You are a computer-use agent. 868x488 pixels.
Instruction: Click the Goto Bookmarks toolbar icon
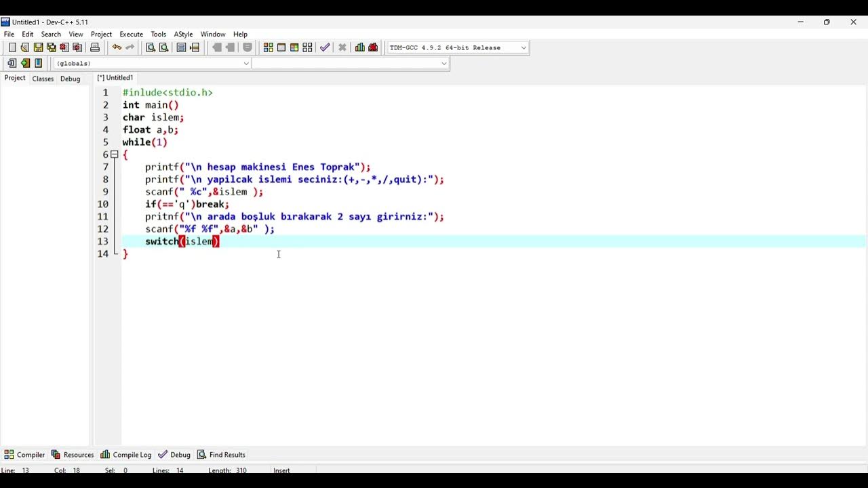click(x=38, y=63)
